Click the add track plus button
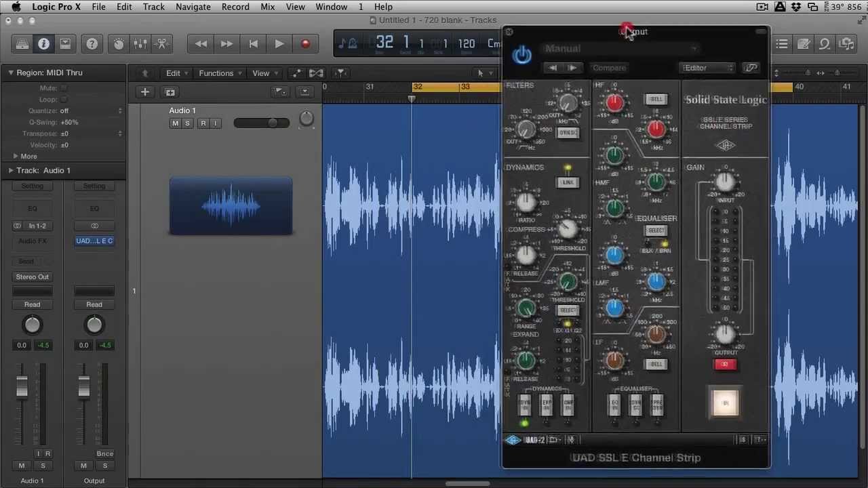 [144, 92]
